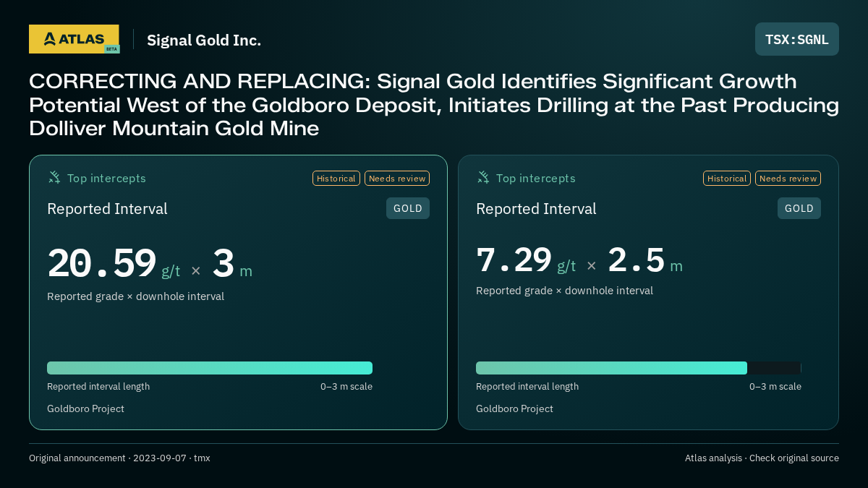Click Top intercepts label in the 20.59 g/t card

106,178
